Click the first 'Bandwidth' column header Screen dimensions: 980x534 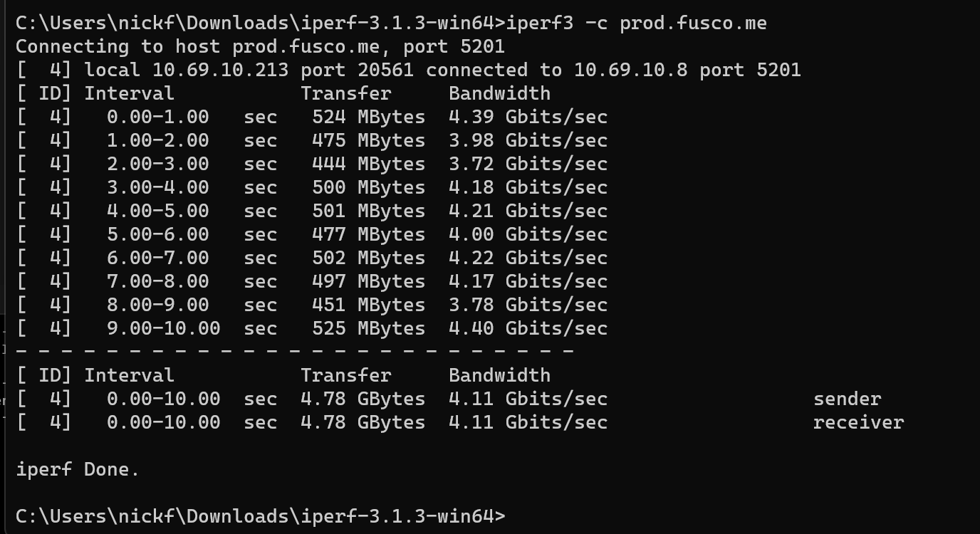coord(499,94)
